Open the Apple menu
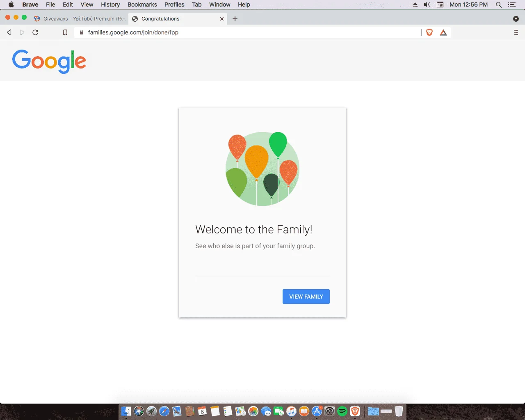 pyautogui.click(x=11, y=5)
